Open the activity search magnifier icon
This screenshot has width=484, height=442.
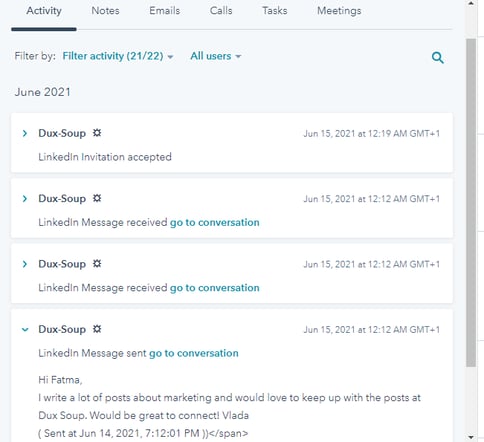point(438,58)
